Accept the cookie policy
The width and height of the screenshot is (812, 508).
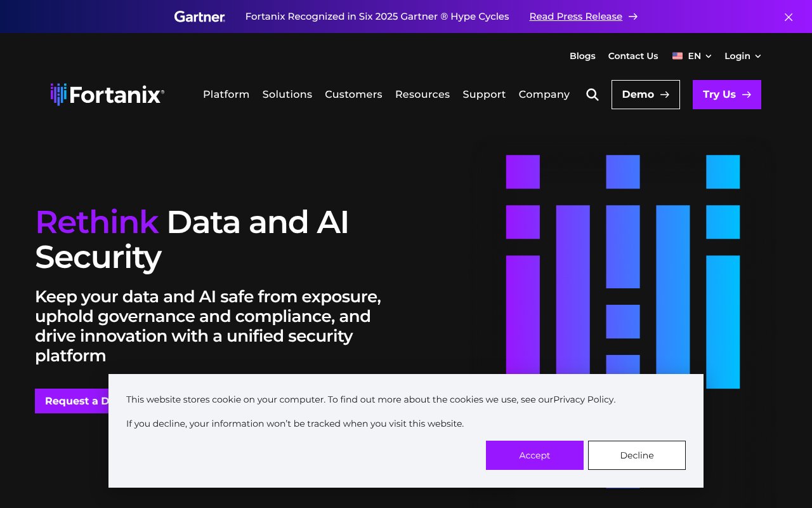pos(534,455)
